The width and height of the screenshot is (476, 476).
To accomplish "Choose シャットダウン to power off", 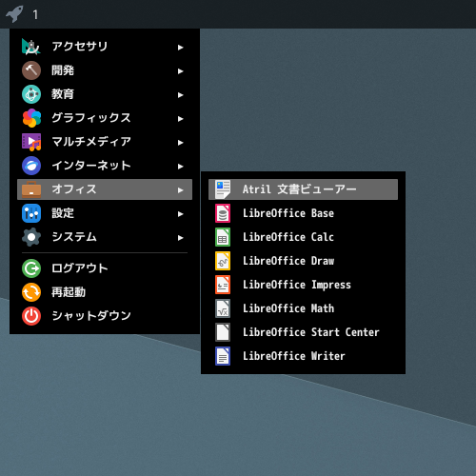I will [105, 316].
